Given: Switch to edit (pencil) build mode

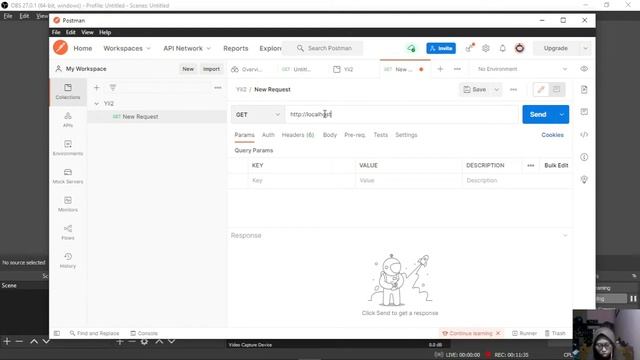Looking at the screenshot, I should pyautogui.click(x=541, y=89).
